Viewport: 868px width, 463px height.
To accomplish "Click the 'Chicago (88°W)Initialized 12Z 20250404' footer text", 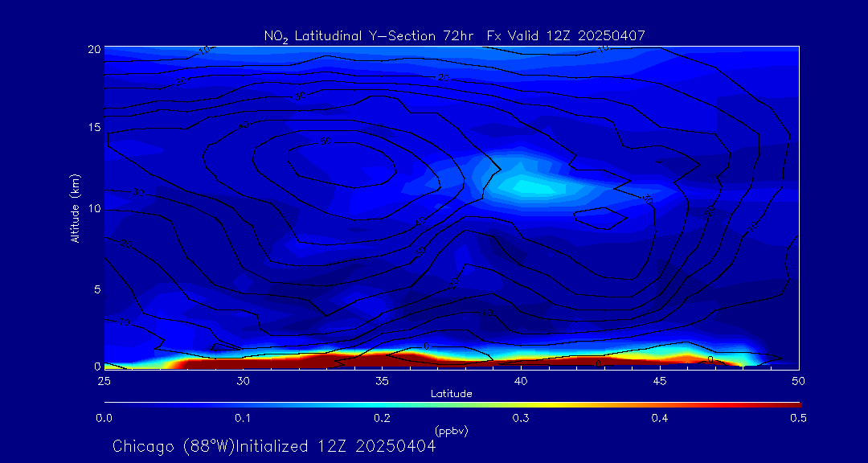I will pyautogui.click(x=274, y=446).
